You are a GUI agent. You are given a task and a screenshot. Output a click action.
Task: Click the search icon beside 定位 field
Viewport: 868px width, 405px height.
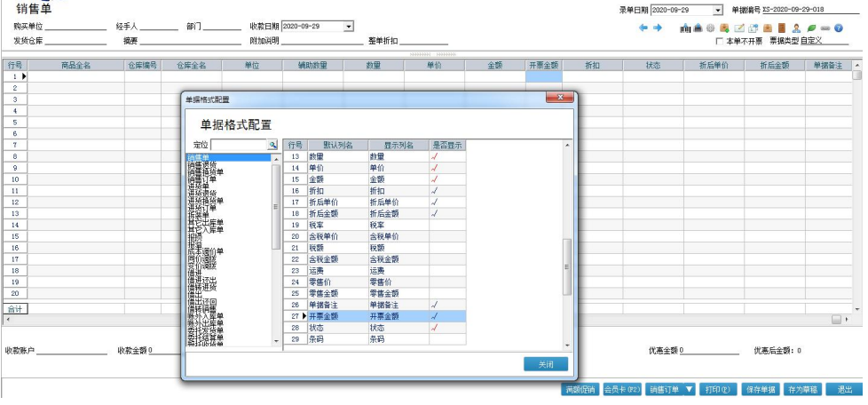click(x=272, y=145)
